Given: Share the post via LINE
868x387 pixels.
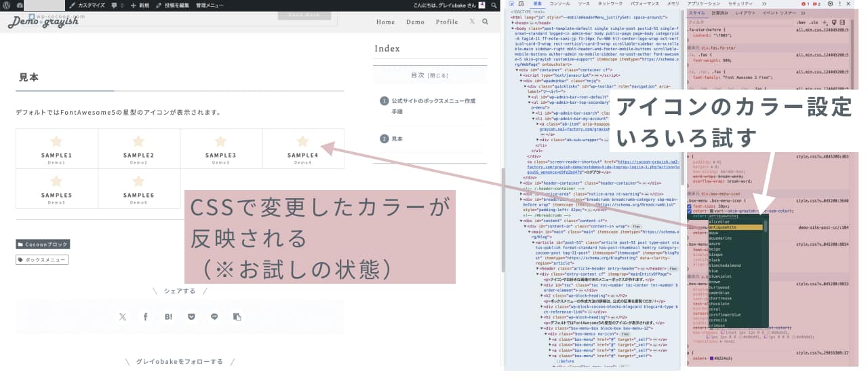Looking at the screenshot, I should point(214,316).
